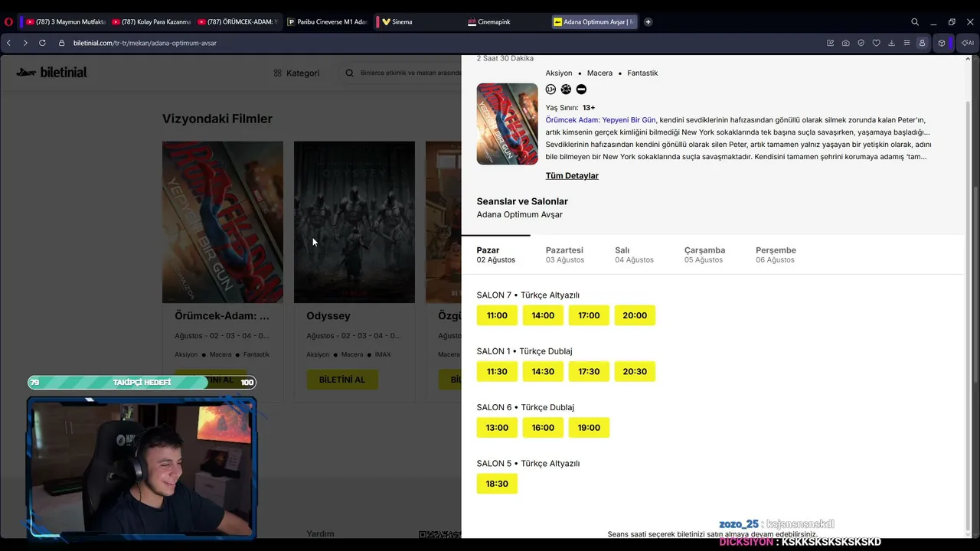The height and width of the screenshot is (551, 980).
Task: Open the Örümcek-Adam poster in Vizyondaki Filmler
Action: click(x=223, y=222)
